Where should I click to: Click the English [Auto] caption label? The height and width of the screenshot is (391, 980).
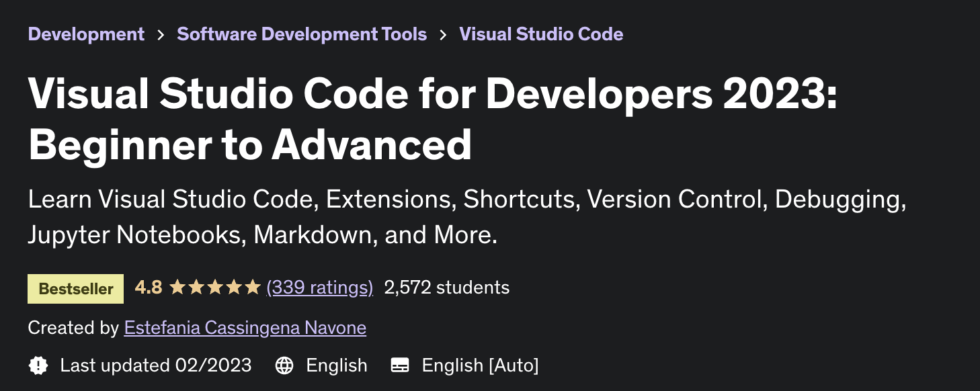(480, 365)
